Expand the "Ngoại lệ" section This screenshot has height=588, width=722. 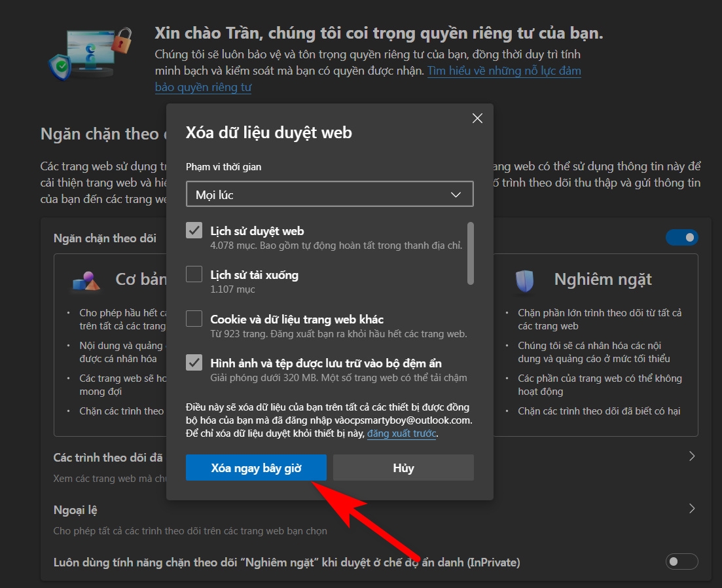(x=691, y=508)
